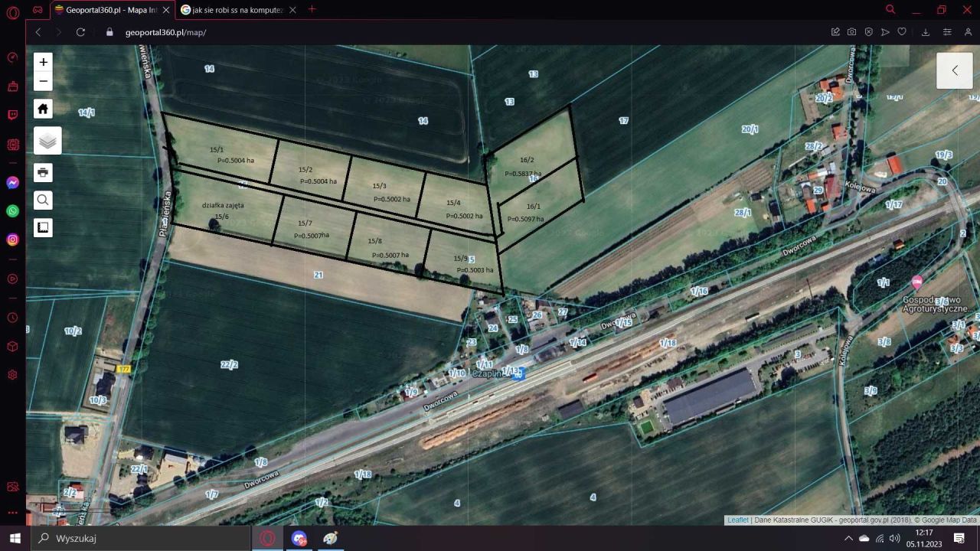The height and width of the screenshot is (551, 980).
Task: Zoom in on the map
Action: click(x=44, y=62)
